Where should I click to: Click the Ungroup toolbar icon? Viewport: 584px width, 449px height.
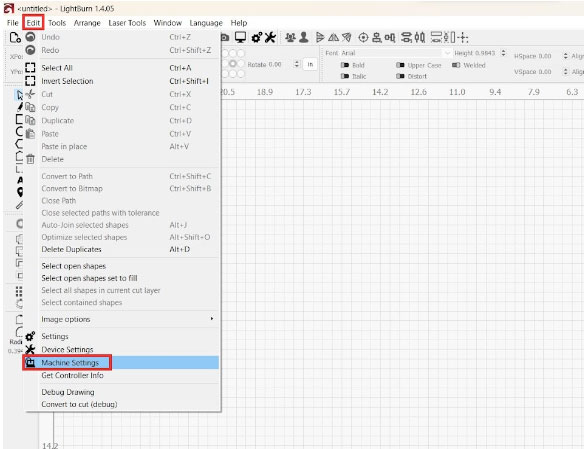tap(304, 37)
